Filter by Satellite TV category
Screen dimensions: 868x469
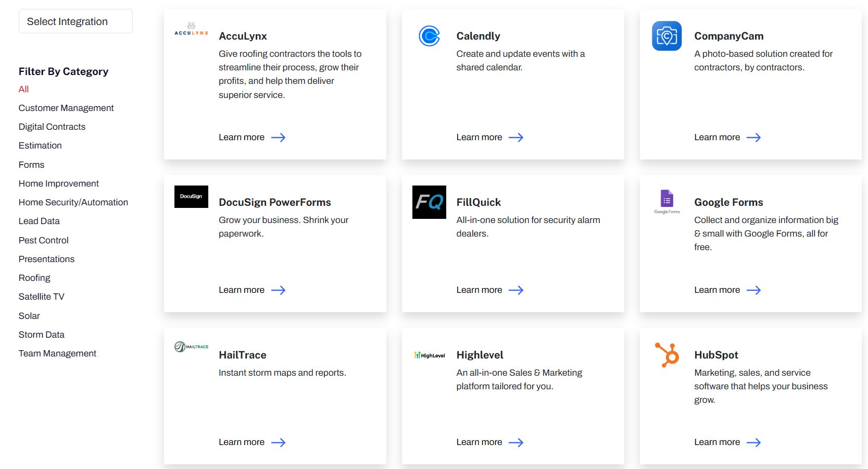pos(42,297)
